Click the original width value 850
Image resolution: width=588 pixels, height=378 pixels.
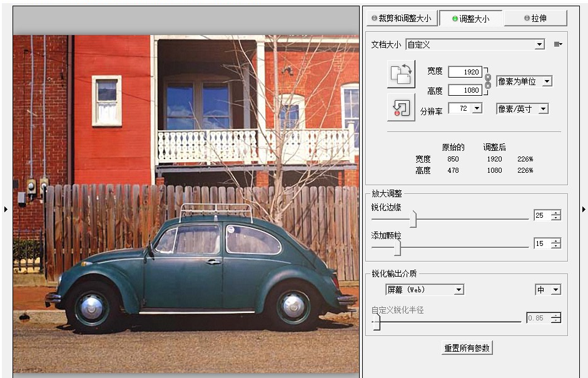point(453,159)
